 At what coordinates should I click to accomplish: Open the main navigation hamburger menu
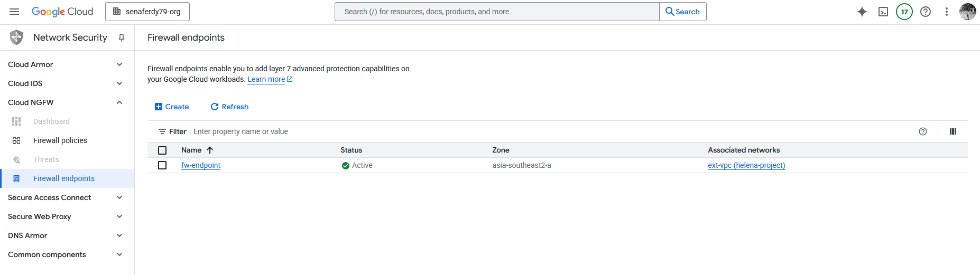[14, 12]
